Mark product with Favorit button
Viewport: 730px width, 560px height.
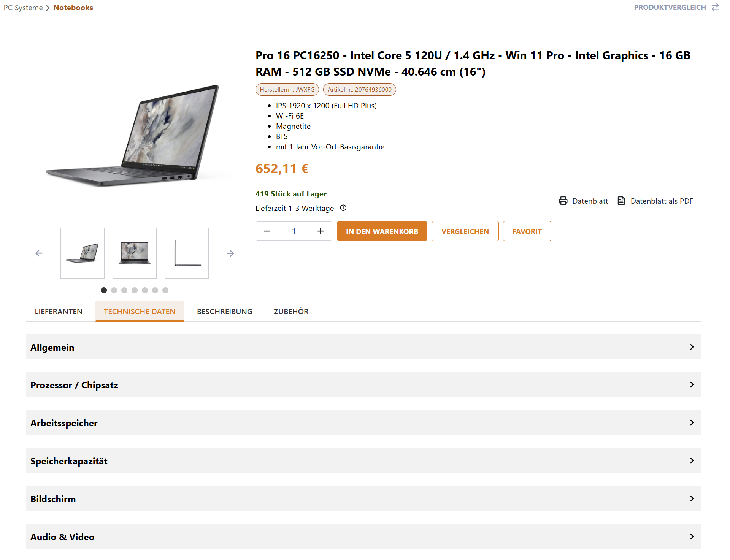point(527,231)
